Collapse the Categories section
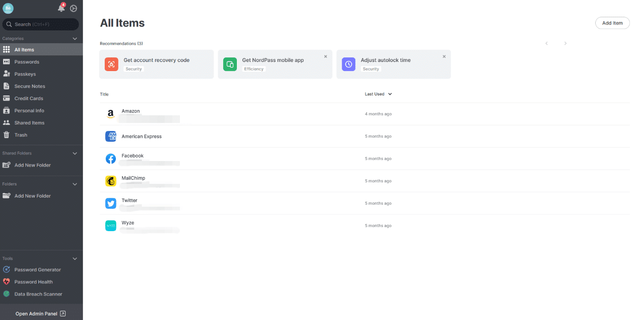Viewport: 644px width, 320px height. point(74,38)
